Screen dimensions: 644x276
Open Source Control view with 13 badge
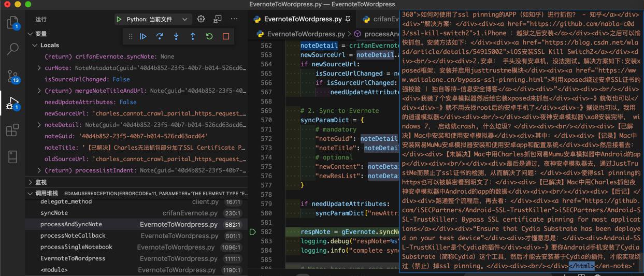(x=12, y=77)
